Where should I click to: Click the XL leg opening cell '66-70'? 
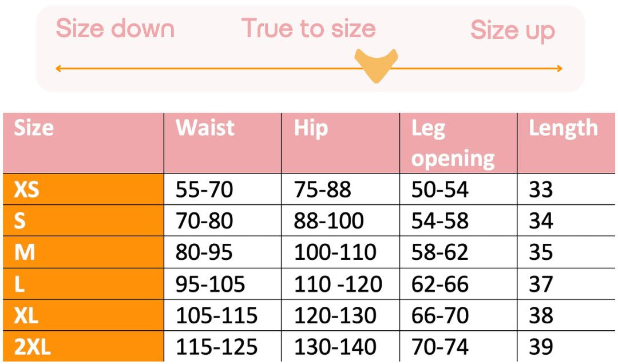(x=439, y=315)
